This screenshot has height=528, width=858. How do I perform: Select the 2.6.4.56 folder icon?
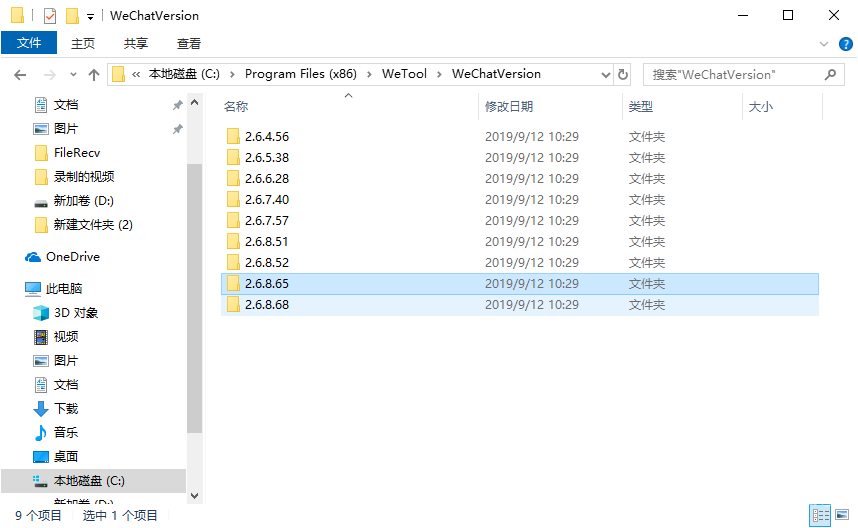[x=233, y=136]
